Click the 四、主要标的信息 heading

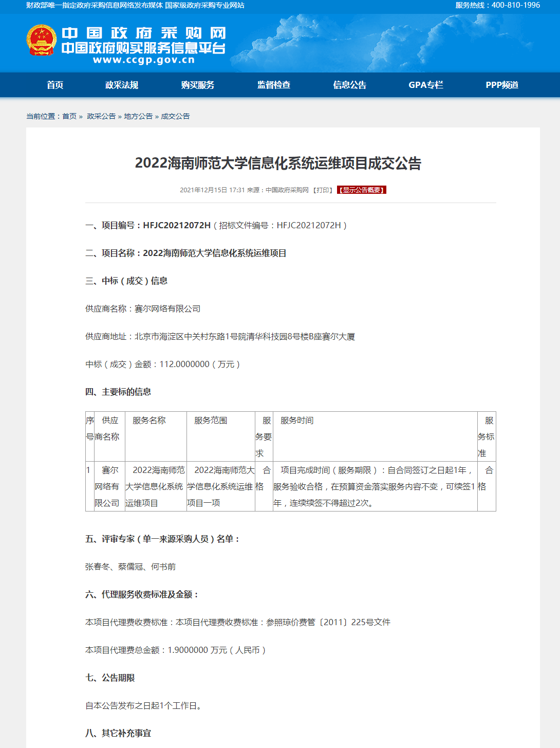tap(118, 392)
